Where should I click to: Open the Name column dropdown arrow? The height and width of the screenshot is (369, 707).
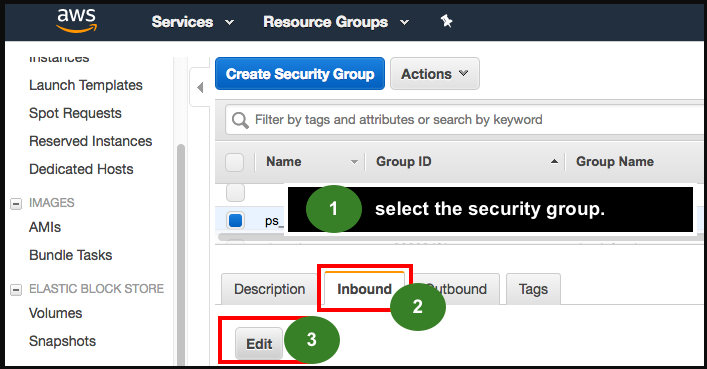point(354,162)
